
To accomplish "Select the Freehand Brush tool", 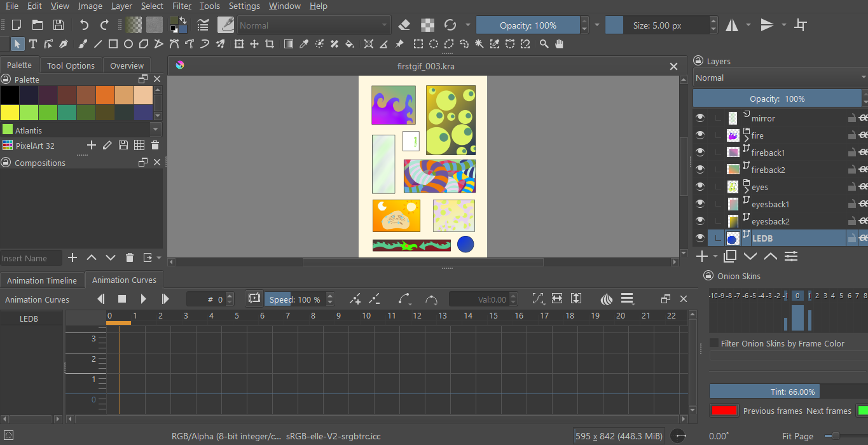I will [x=82, y=44].
